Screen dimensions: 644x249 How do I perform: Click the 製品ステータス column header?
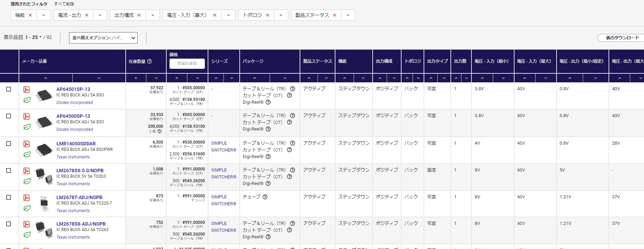318,61
